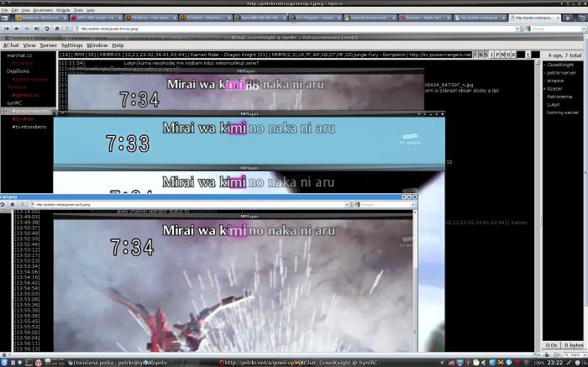588x367 pixels.
Task: Open Doručená pošta mail task in taskbar
Action: coord(118,363)
